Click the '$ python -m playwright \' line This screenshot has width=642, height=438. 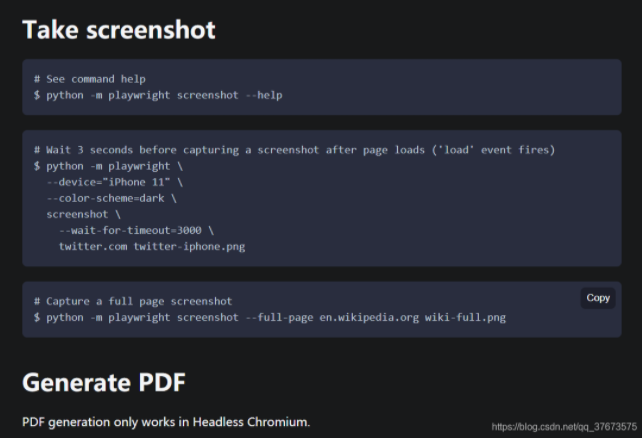coord(109,166)
